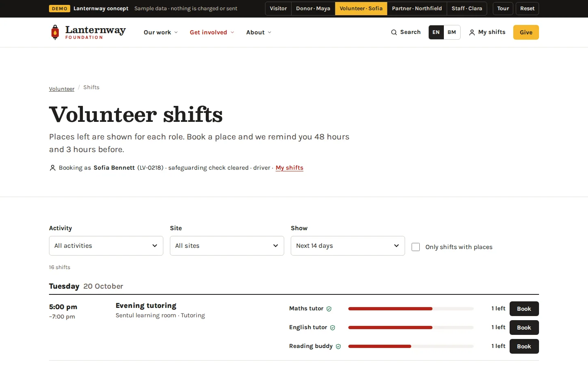Start the demo Tour
The height and width of the screenshot is (368, 588).
(x=503, y=9)
